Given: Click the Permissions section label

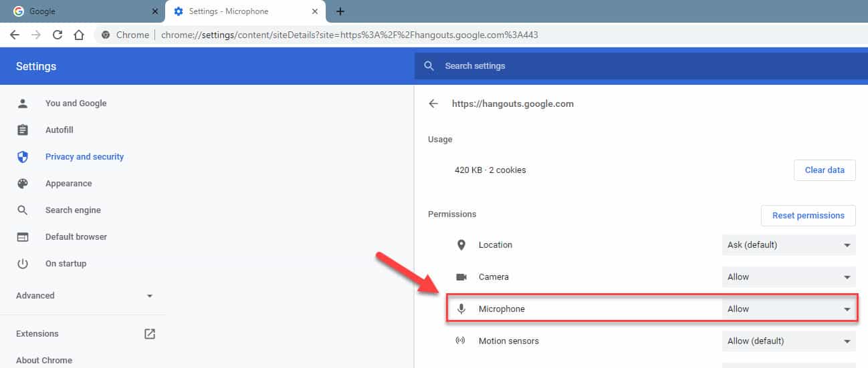Looking at the screenshot, I should (x=452, y=214).
